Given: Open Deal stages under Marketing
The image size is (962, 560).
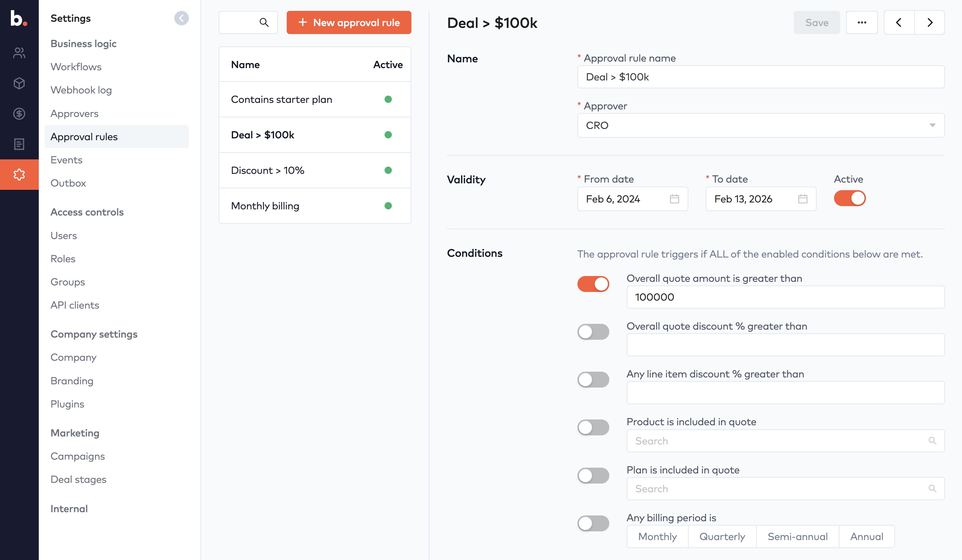Looking at the screenshot, I should (x=78, y=480).
